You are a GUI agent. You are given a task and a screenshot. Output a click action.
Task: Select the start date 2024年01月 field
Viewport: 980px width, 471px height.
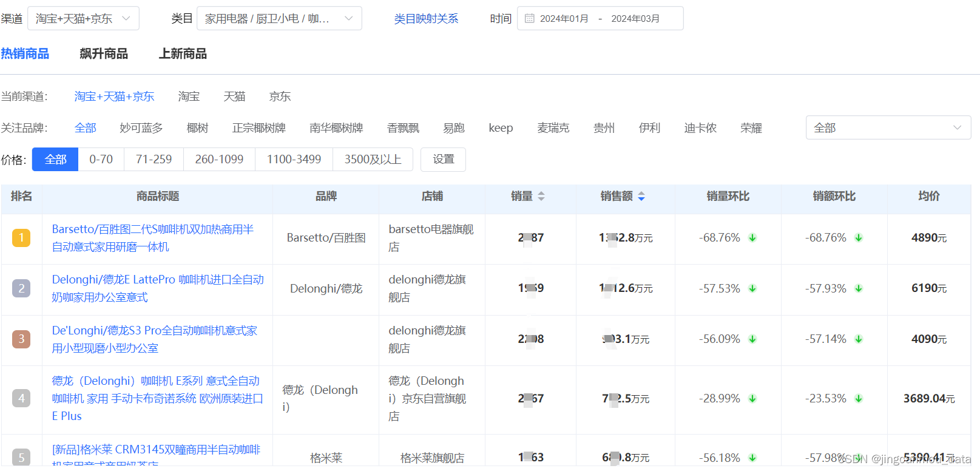pyautogui.click(x=564, y=19)
